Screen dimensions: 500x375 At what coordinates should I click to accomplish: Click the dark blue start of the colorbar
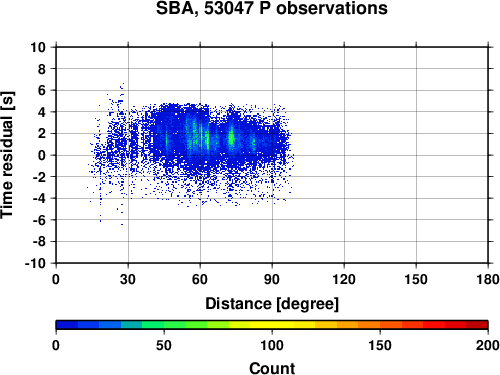67,325
